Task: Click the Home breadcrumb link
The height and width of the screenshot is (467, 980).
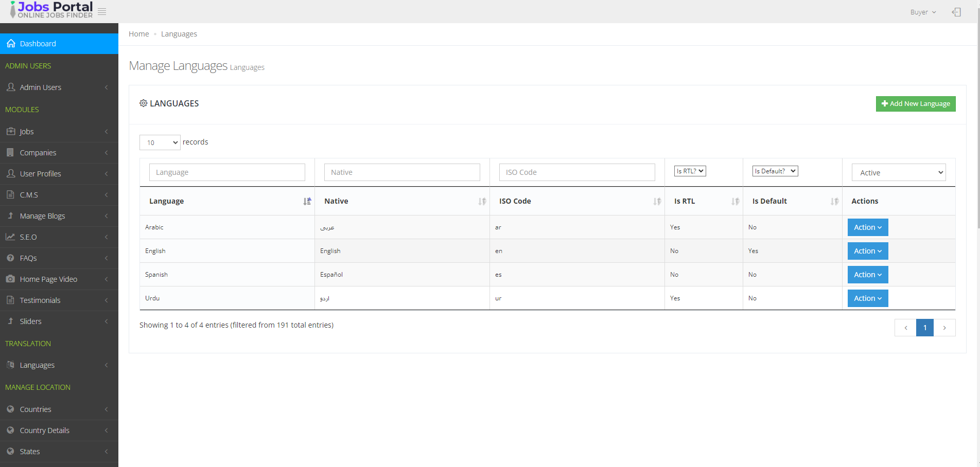Action: coord(138,34)
